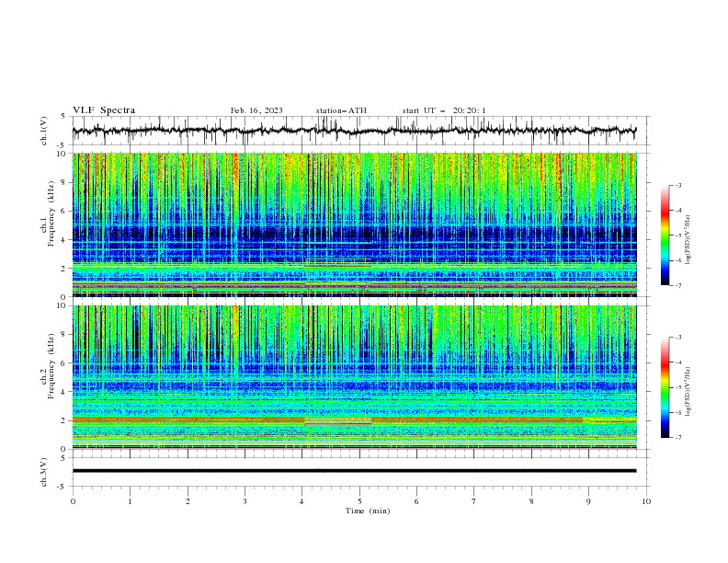Viewport: 728px width, 563px height.
Task: Click the date 'Feb. 16, 2023'
Action: click(256, 110)
